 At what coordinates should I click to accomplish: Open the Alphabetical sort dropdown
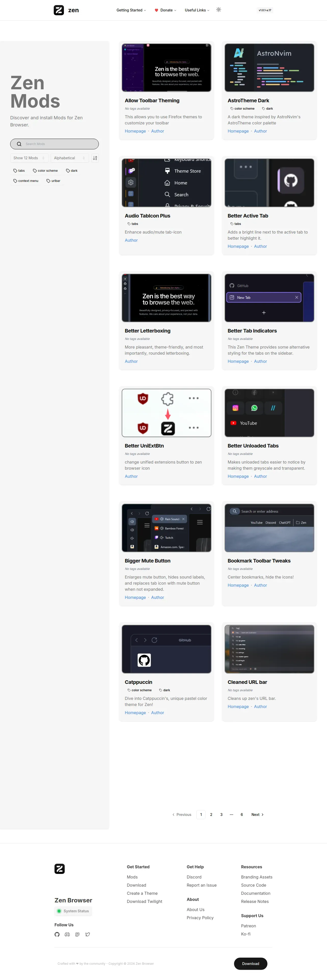pyautogui.click(x=70, y=158)
